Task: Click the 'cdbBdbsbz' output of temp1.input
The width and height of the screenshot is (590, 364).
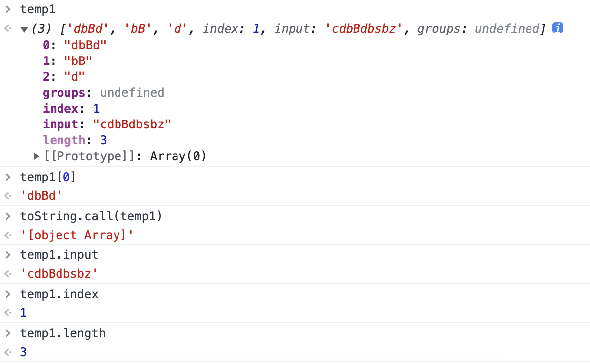Action: (59, 274)
